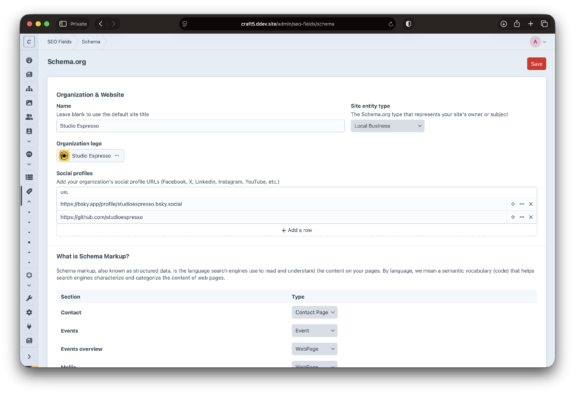The width and height of the screenshot is (576, 395).
Task: Collapse the SEO Fields sidebar subnav chevron
Action: click(x=29, y=202)
